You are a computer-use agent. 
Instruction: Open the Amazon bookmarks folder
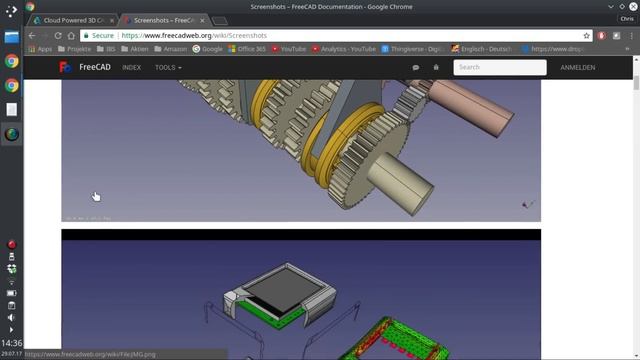pyautogui.click(x=171, y=49)
